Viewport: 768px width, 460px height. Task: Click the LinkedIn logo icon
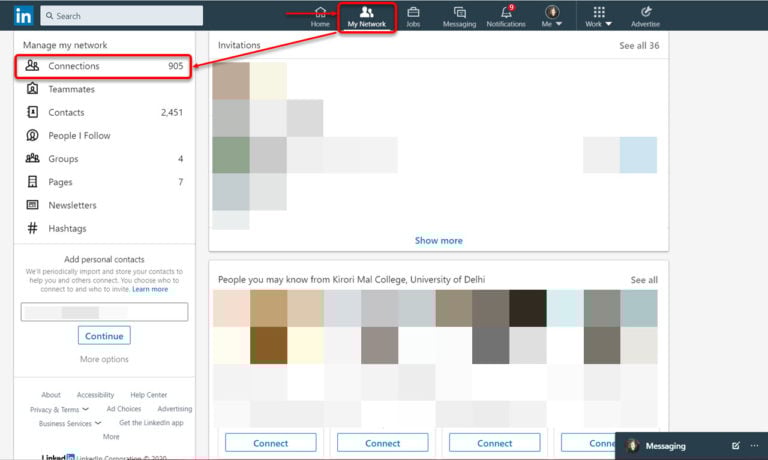click(24, 16)
